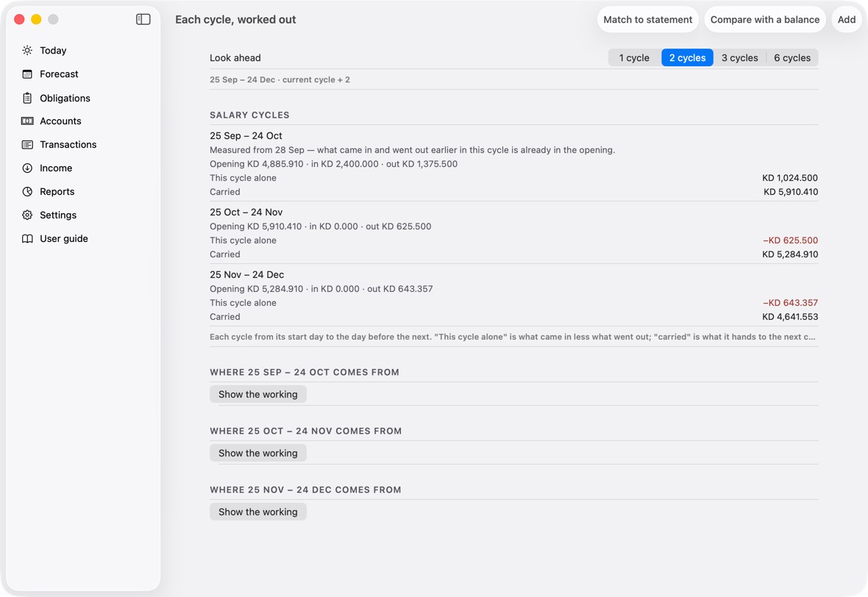Click the Forecast calendar icon
868x597 pixels.
tap(27, 74)
